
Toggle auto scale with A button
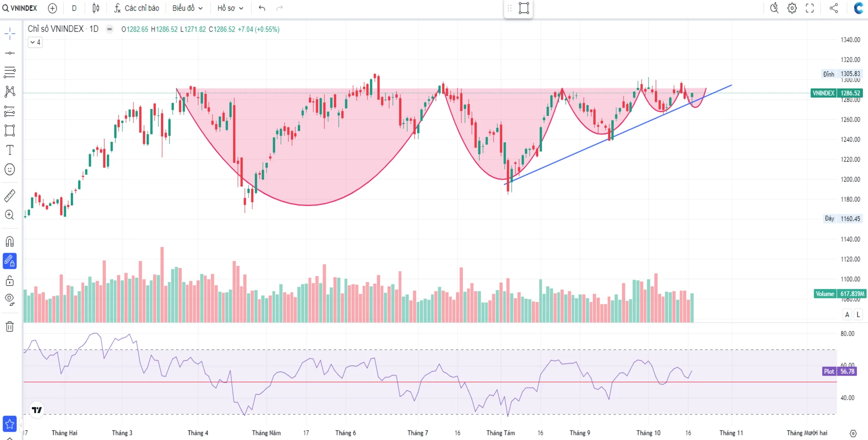click(x=847, y=315)
